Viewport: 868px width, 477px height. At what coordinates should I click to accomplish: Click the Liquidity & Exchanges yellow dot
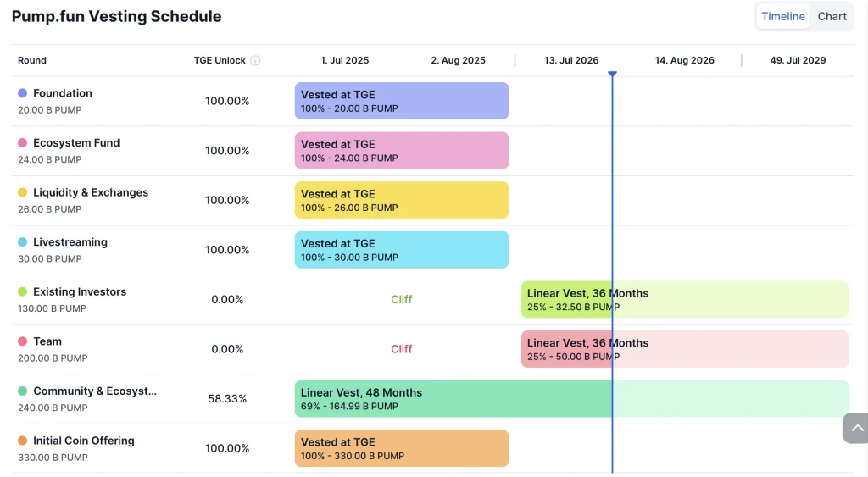pyautogui.click(x=22, y=192)
